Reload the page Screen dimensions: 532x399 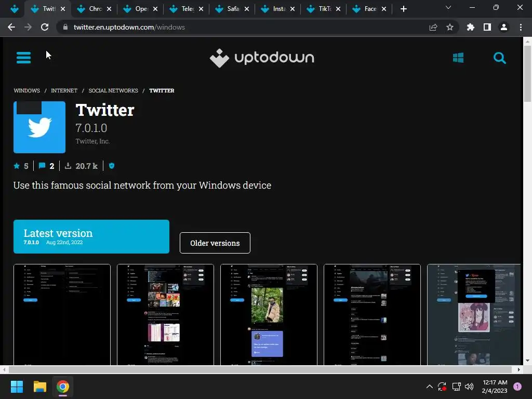[45, 27]
